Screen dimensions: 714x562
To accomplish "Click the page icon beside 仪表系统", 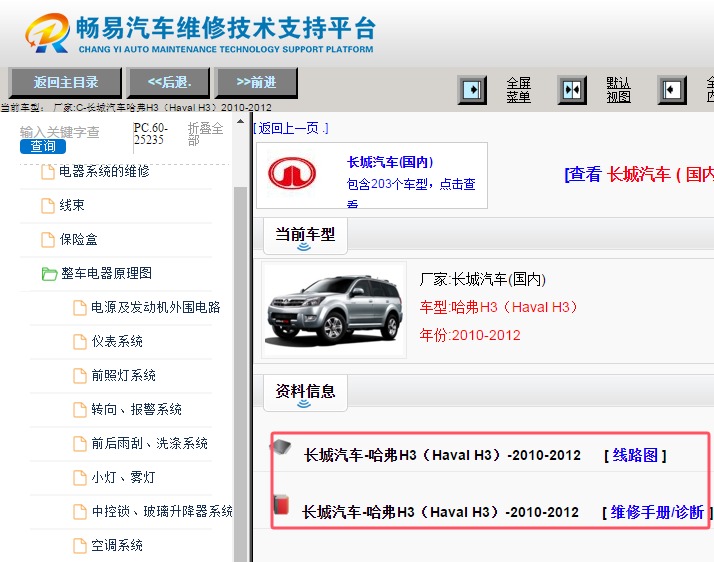I will coord(80,342).
